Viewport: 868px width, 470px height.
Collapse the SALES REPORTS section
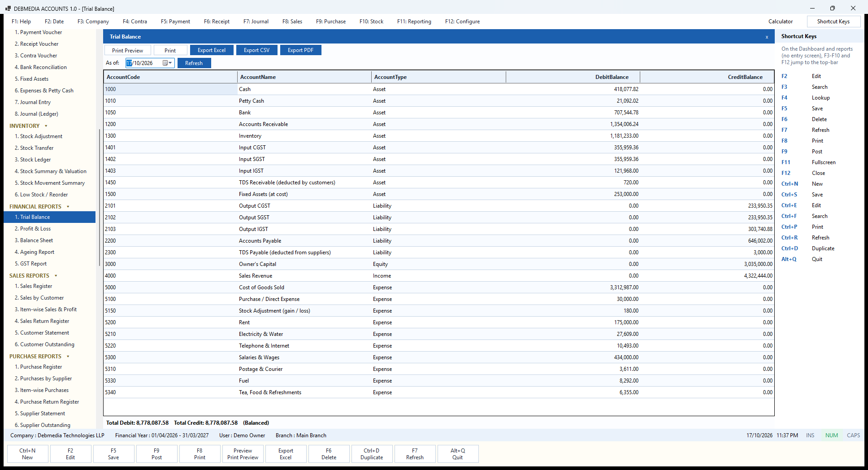point(56,276)
